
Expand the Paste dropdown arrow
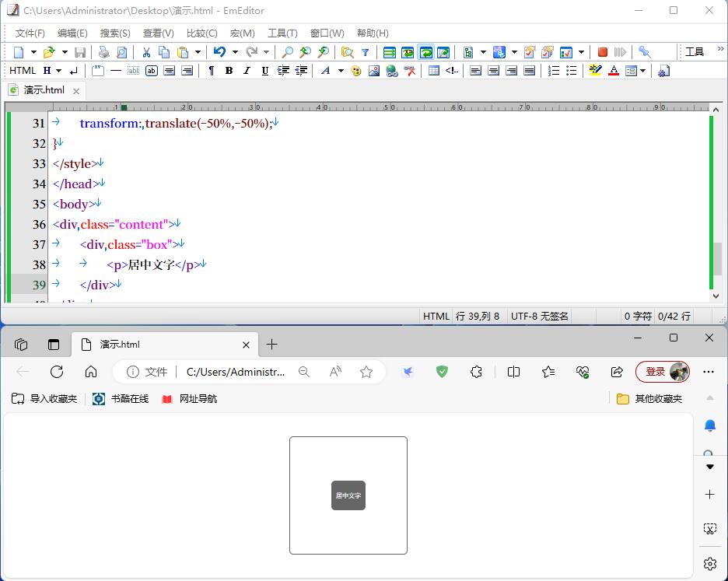click(x=198, y=52)
